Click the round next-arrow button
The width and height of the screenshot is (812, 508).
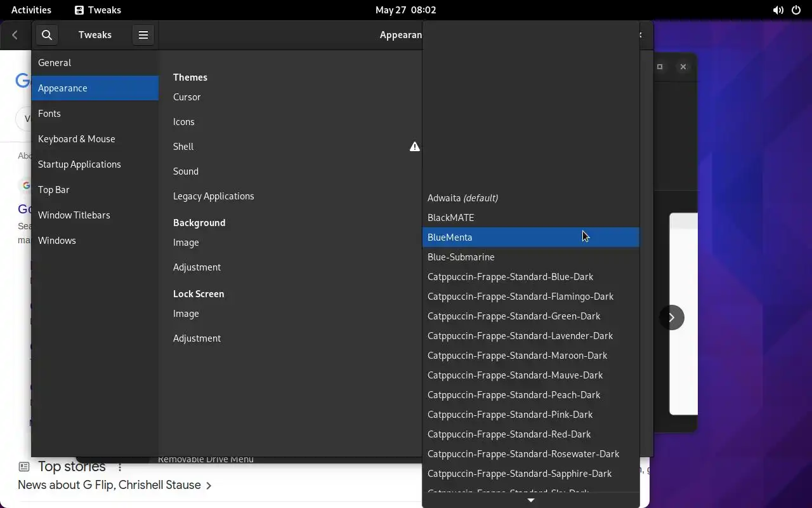671,317
